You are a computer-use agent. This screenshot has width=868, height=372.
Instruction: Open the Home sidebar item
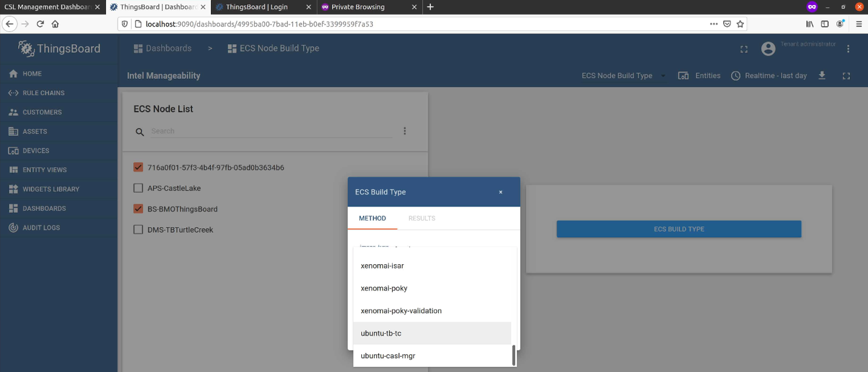58,74
